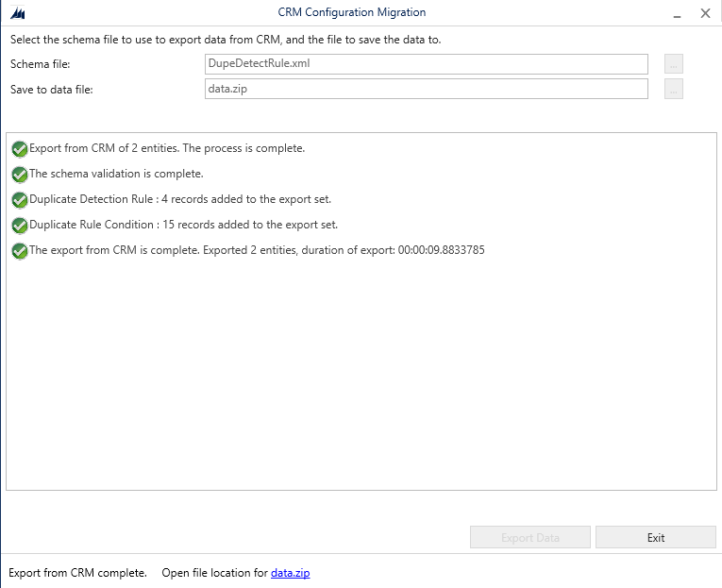Minimize the CRM Configuration Migration window

[x=676, y=13]
